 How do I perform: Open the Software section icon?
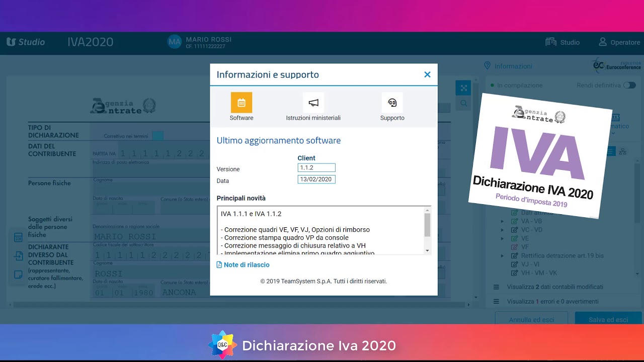coord(242,103)
